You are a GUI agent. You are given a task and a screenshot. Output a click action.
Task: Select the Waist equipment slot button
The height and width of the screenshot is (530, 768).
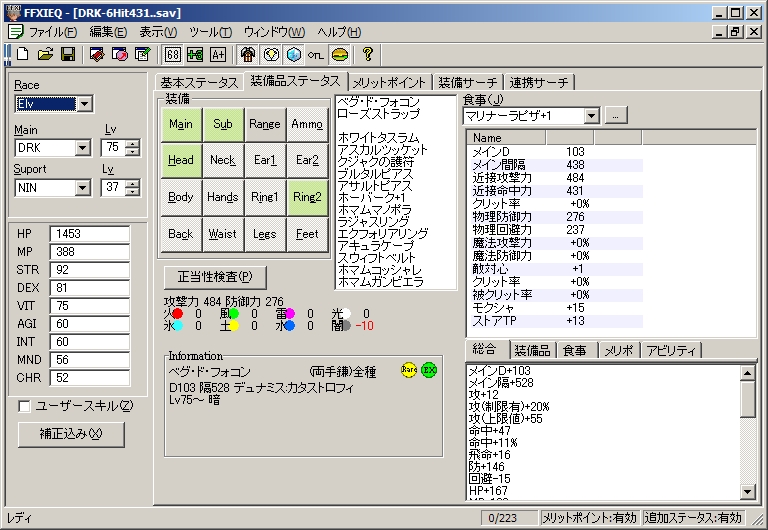coord(223,234)
